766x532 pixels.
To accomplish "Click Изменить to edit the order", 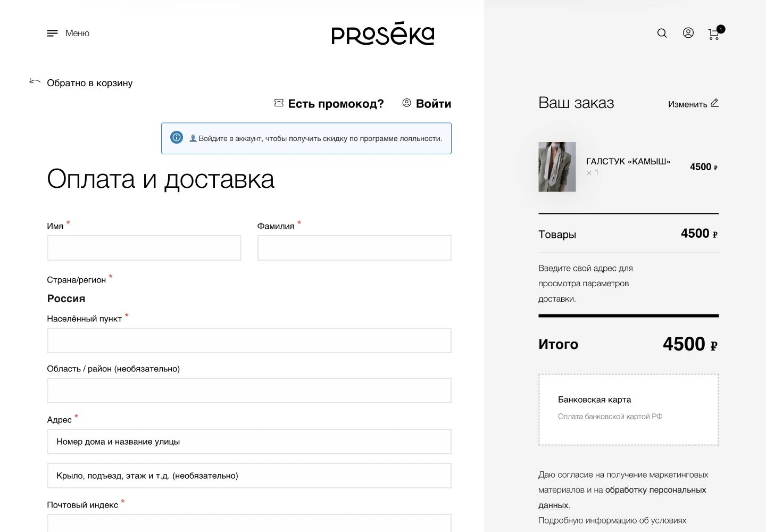I will tap(688, 104).
